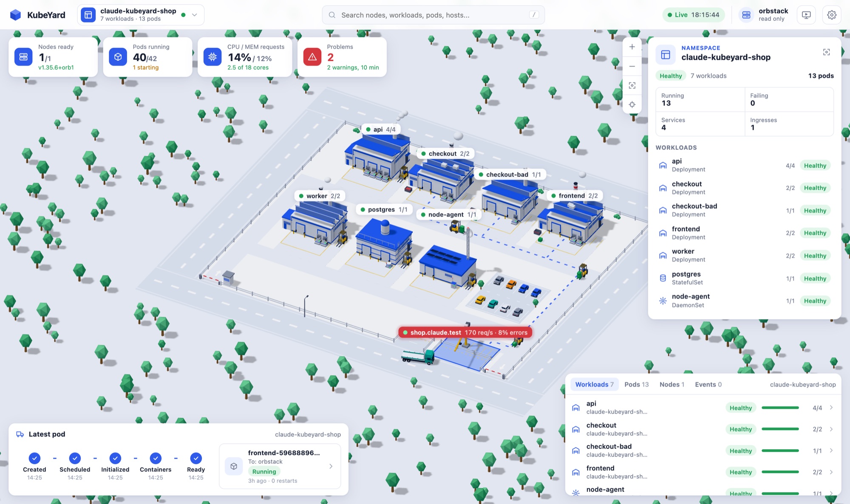The image size is (850, 504).
Task: Open the claude-kubeyard-shop namespace dropdown
Action: (x=141, y=15)
